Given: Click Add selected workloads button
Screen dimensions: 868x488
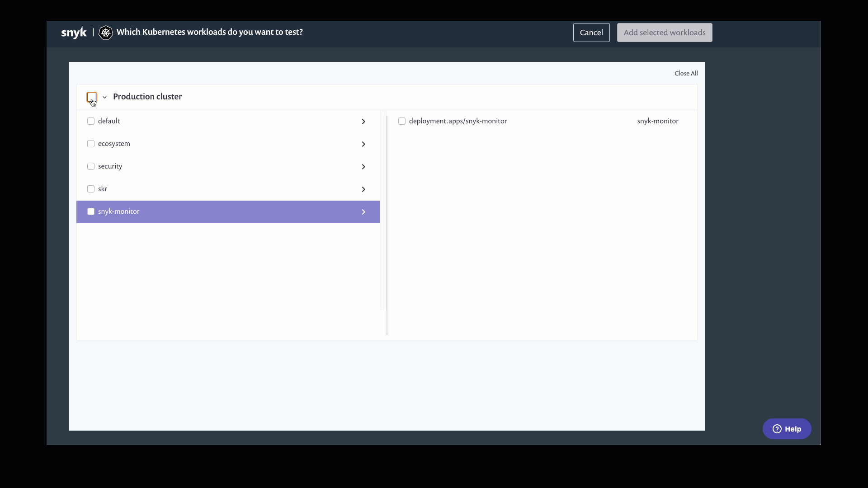Looking at the screenshot, I should [665, 33].
